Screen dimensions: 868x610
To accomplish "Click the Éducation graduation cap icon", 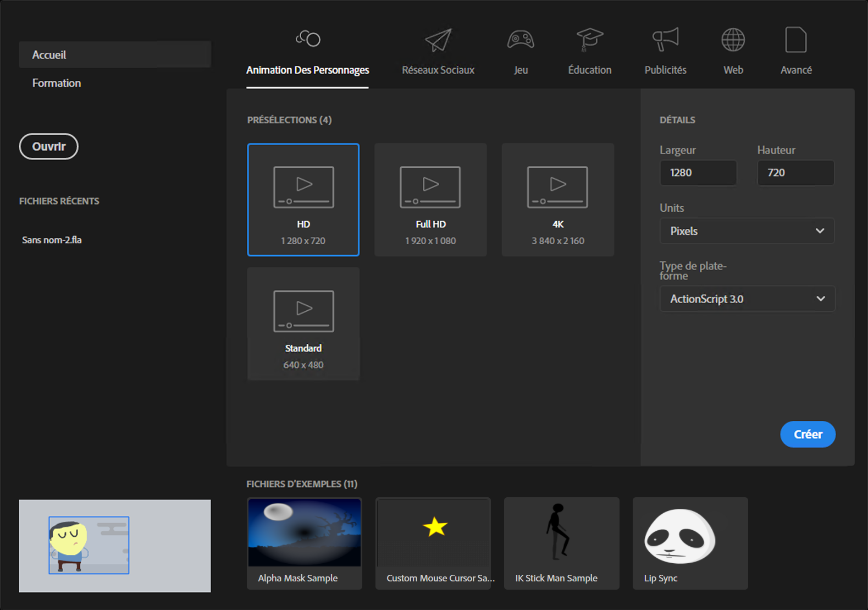I will (590, 40).
